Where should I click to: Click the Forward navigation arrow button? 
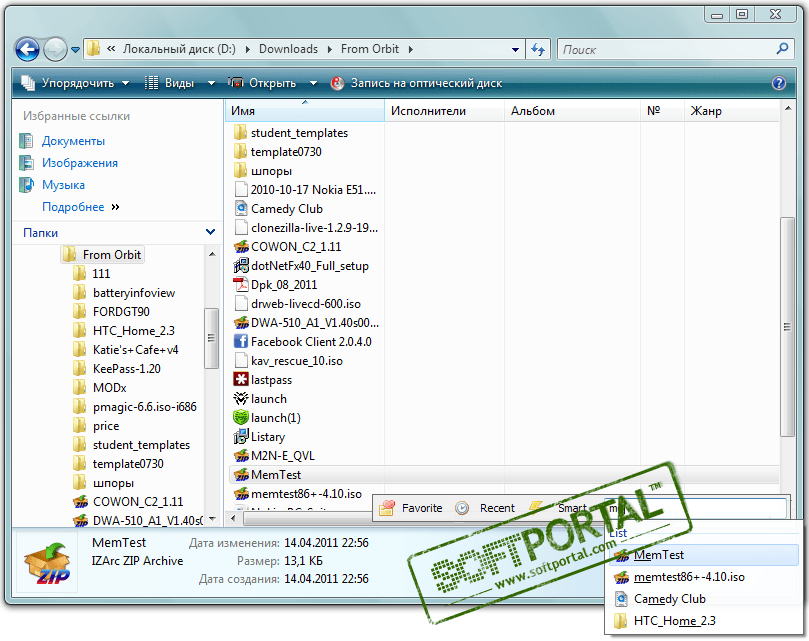point(55,50)
